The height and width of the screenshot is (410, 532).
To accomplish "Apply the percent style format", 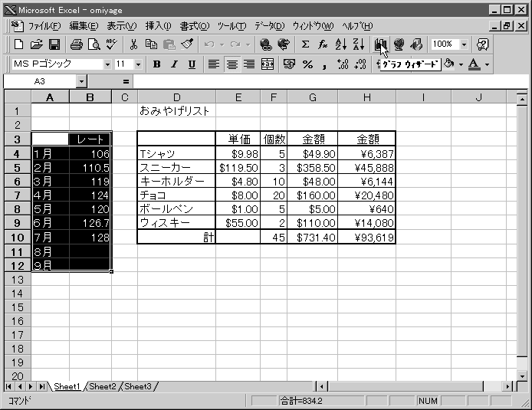I will [307, 64].
